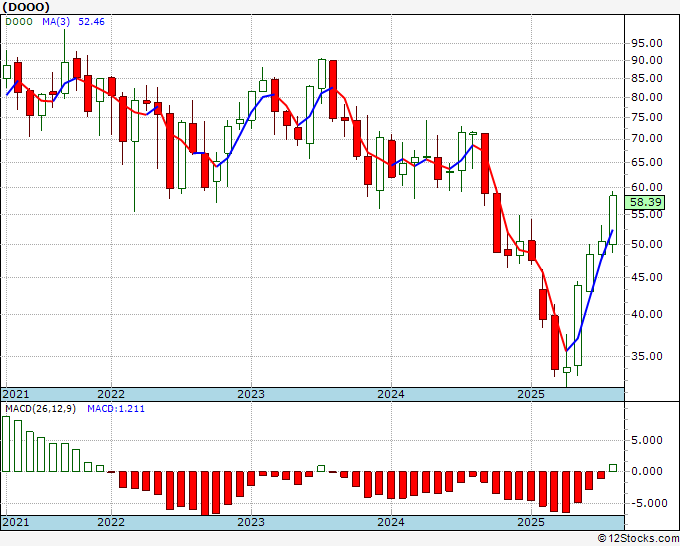Click 2023 on the MACD timeline
The height and width of the screenshot is (546, 680).
(251, 522)
